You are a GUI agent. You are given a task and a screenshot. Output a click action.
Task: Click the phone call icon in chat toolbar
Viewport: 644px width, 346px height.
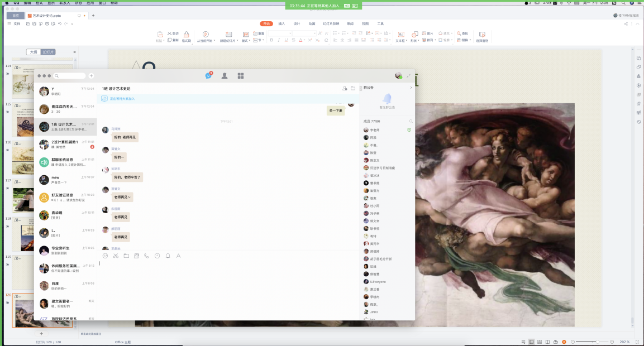[147, 256]
